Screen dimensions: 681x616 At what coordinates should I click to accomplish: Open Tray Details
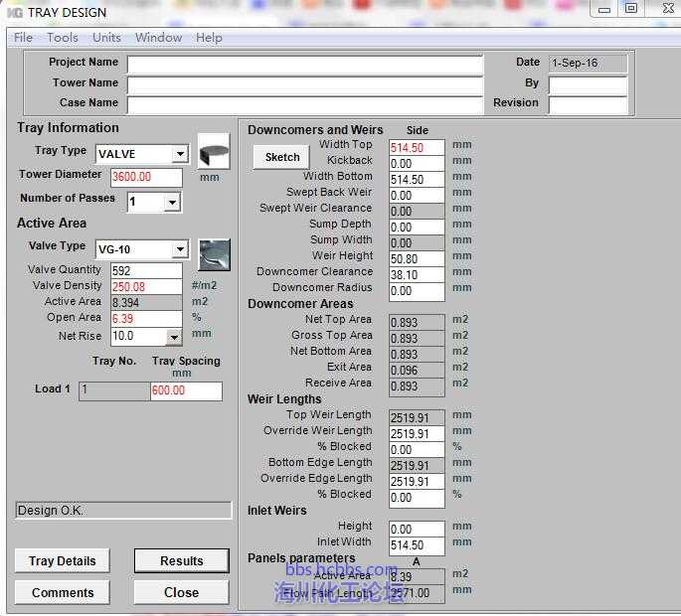pyautogui.click(x=62, y=561)
